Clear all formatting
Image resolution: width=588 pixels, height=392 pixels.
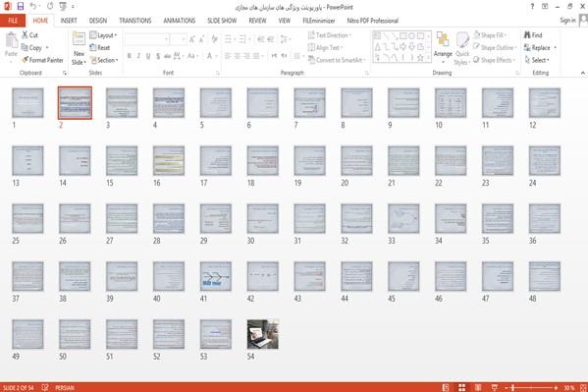(215, 38)
